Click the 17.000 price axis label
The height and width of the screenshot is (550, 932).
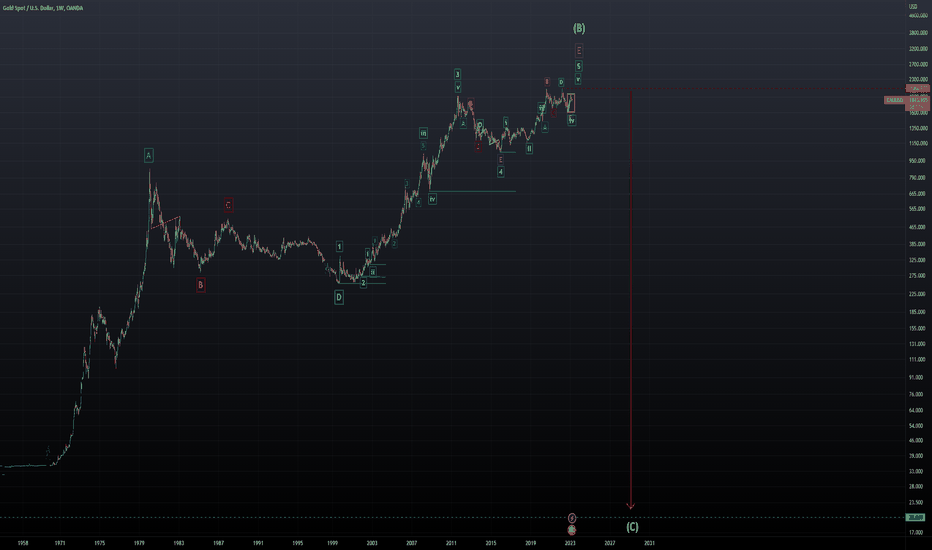click(x=915, y=533)
